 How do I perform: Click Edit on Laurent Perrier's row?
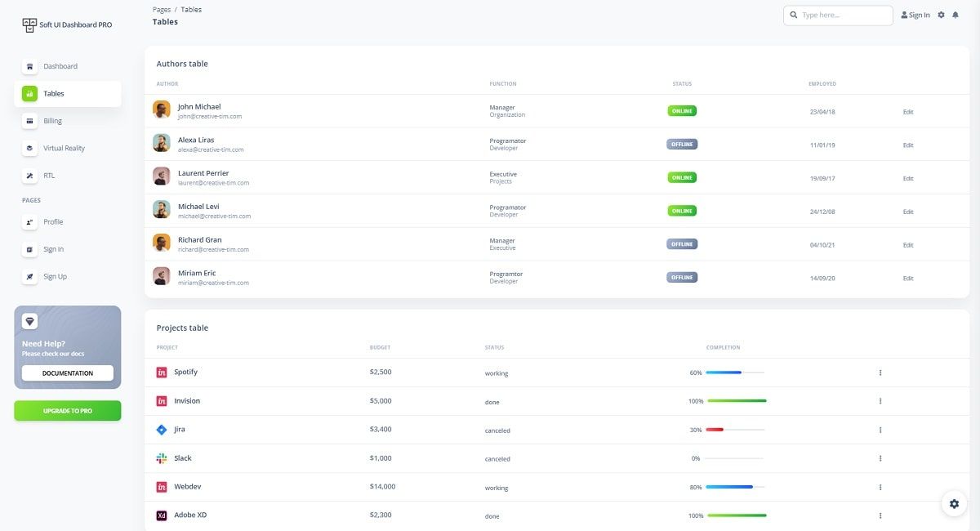908,177
